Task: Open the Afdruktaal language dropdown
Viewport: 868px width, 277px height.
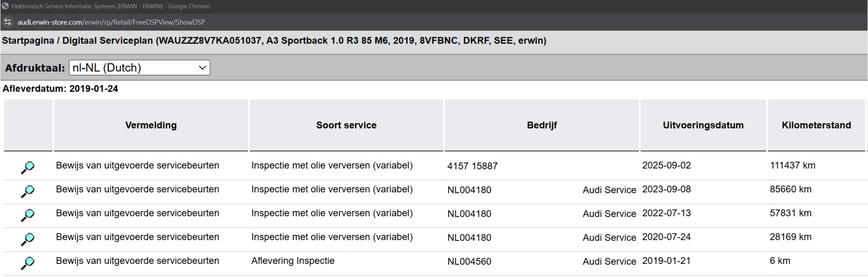Action: click(x=139, y=68)
